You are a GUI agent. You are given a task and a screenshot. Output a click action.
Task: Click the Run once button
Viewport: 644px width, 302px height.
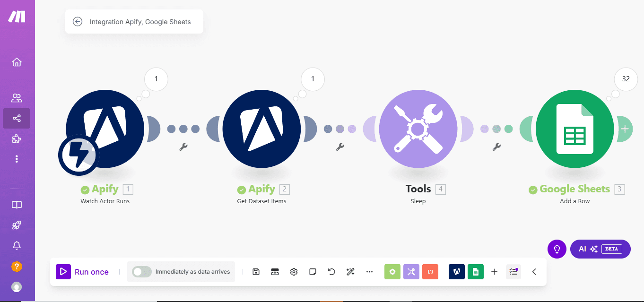[83, 272]
